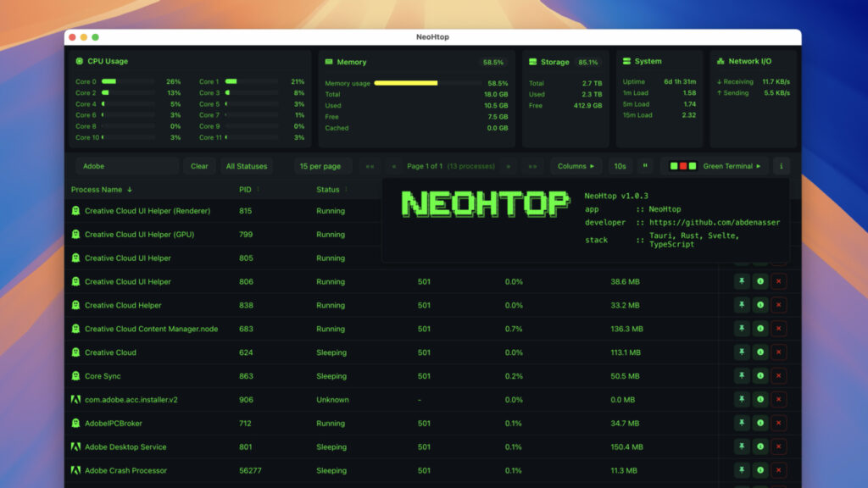Image resolution: width=868 pixels, height=488 pixels.
Task: Pin the Core Sync process
Action: coord(743,376)
